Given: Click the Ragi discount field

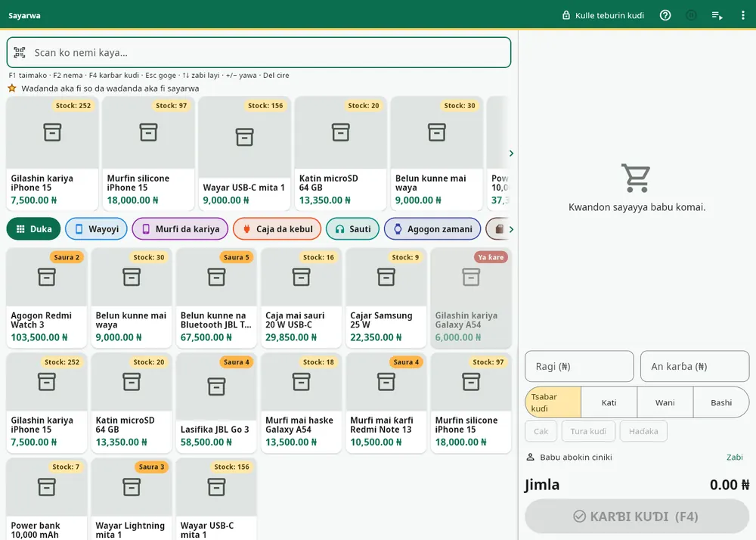Looking at the screenshot, I should click(x=579, y=366).
